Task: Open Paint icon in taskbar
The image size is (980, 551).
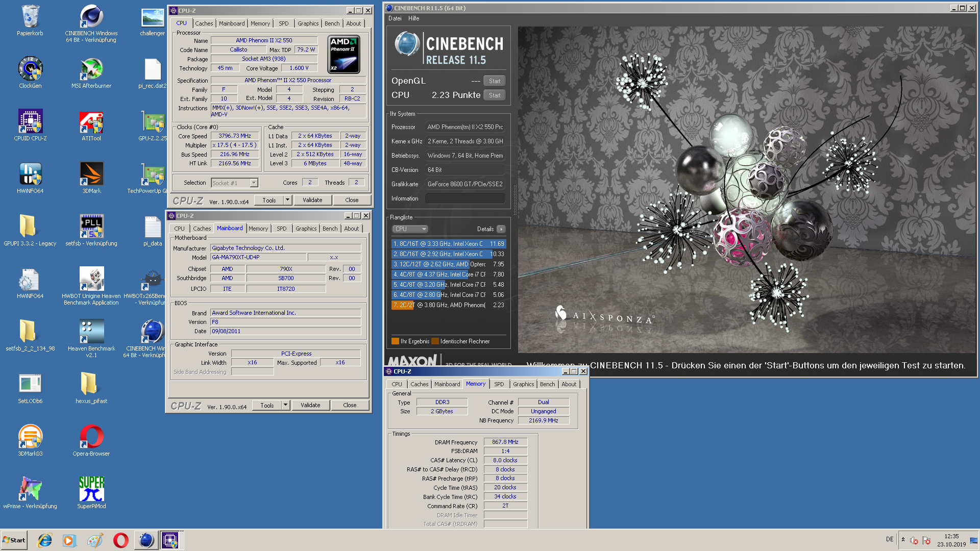Action: click(95, 540)
